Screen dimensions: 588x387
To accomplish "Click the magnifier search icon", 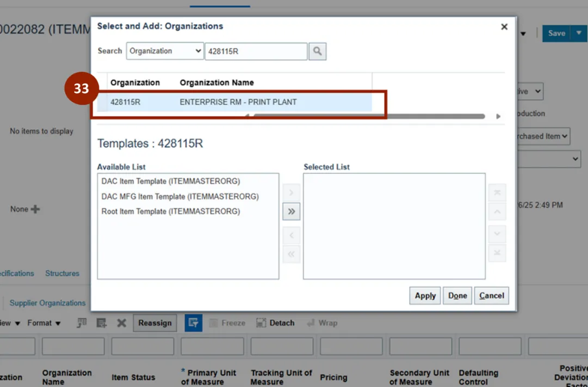I will [x=317, y=51].
